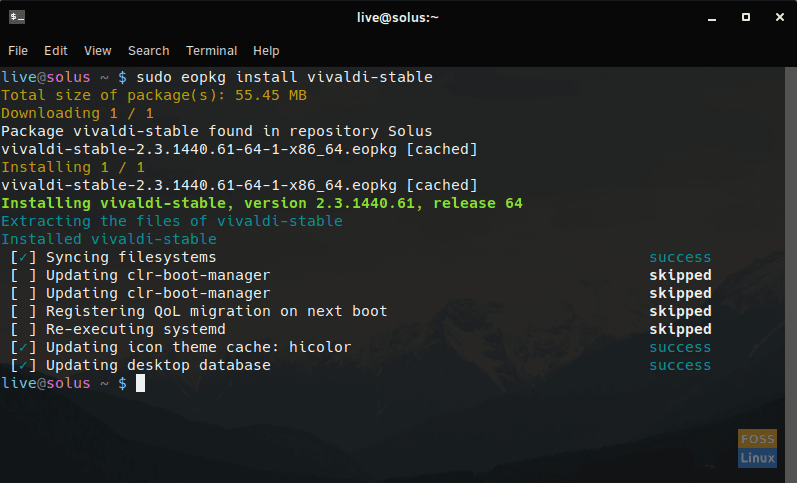Open the View menu
The image size is (797, 483).
(98, 51)
